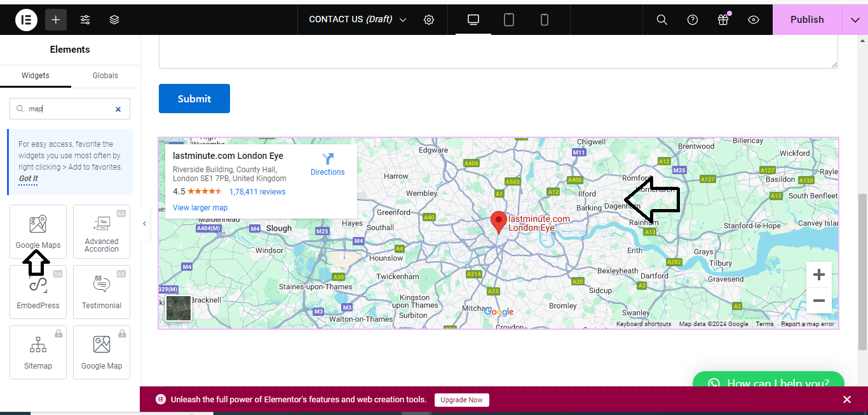This screenshot has width=868, height=415.
Task: Expand the Publish options arrow
Action: click(x=855, y=20)
